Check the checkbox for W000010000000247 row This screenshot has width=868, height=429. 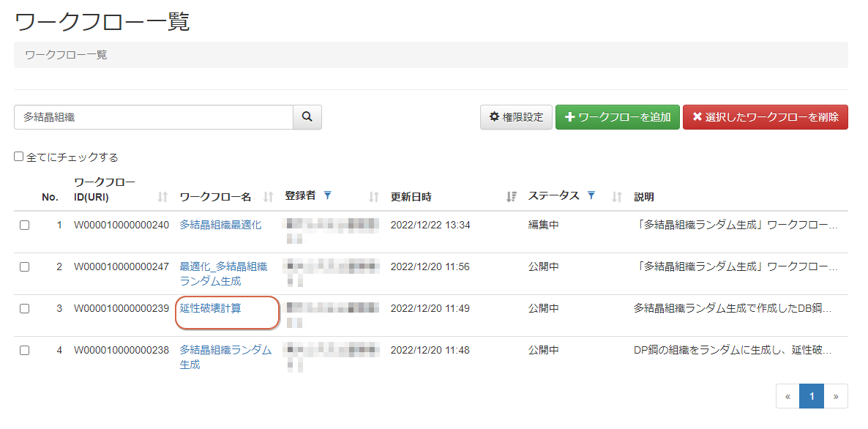[24, 266]
